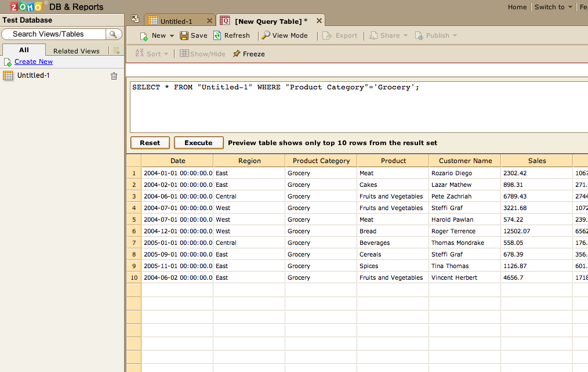The width and height of the screenshot is (588, 372).
Task: Click the expand panel icon left of tabs
Action: [135, 19]
